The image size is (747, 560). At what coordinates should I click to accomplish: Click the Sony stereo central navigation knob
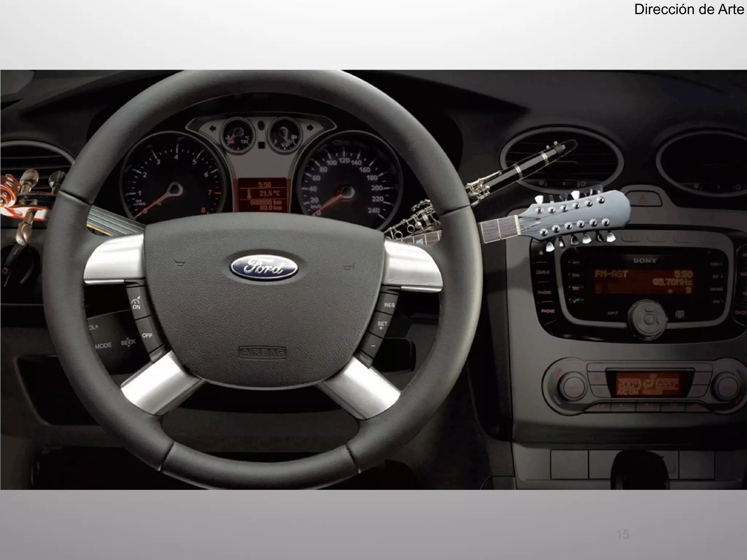tap(648, 319)
